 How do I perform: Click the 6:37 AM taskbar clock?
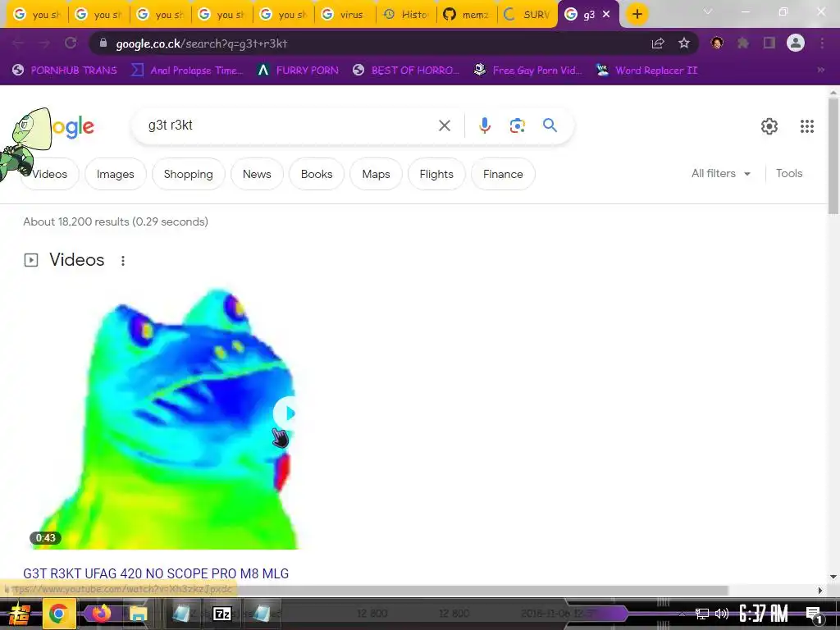764,614
